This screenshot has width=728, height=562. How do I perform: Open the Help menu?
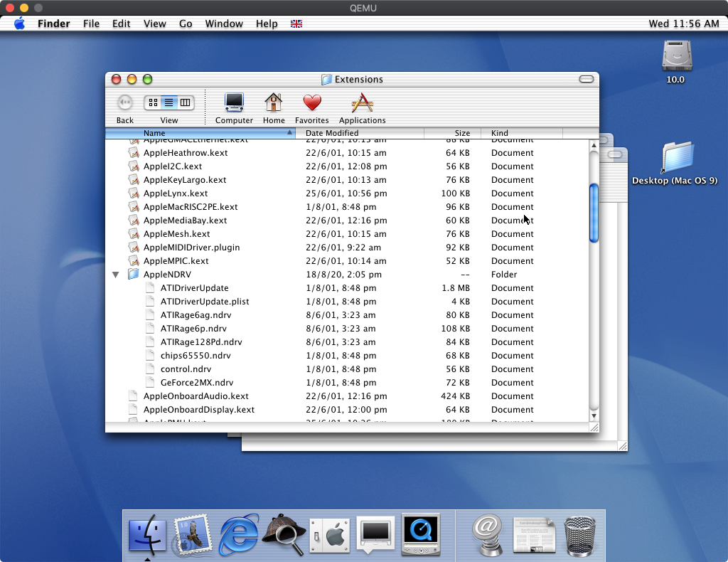[267, 23]
